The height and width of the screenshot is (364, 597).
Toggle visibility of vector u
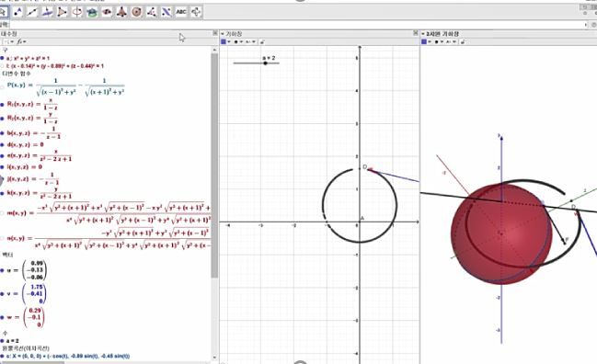click(2, 270)
